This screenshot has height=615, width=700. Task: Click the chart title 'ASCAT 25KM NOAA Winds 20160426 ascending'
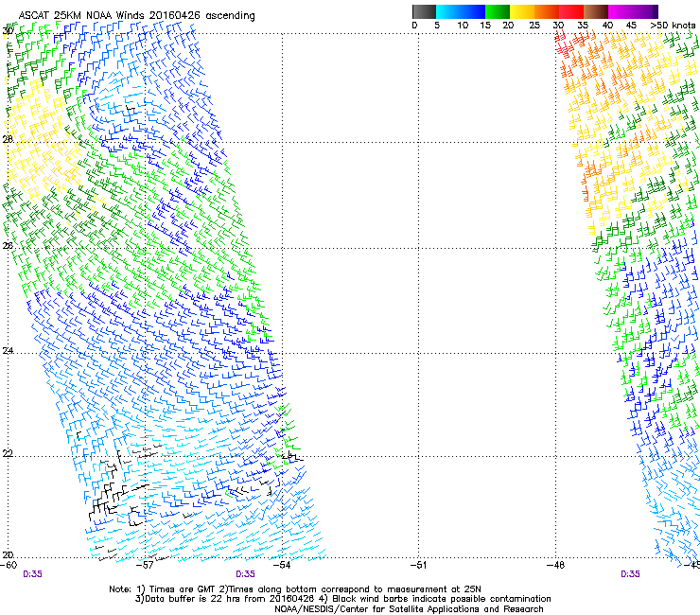(136, 16)
